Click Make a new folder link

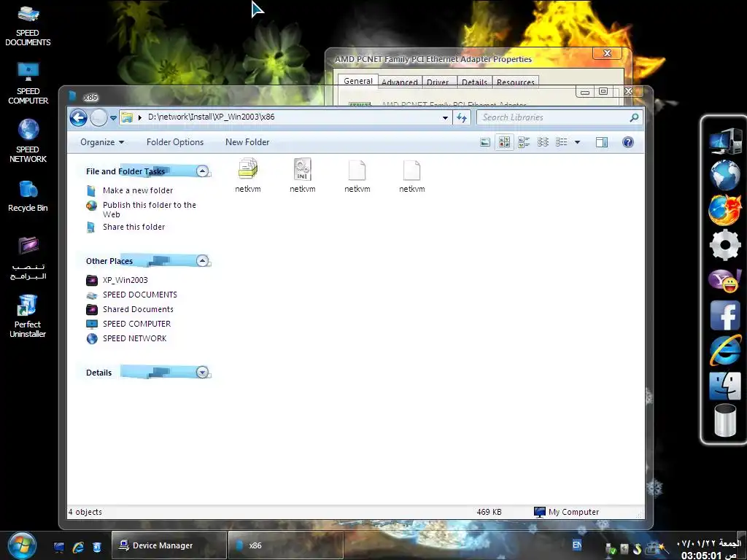click(138, 190)
